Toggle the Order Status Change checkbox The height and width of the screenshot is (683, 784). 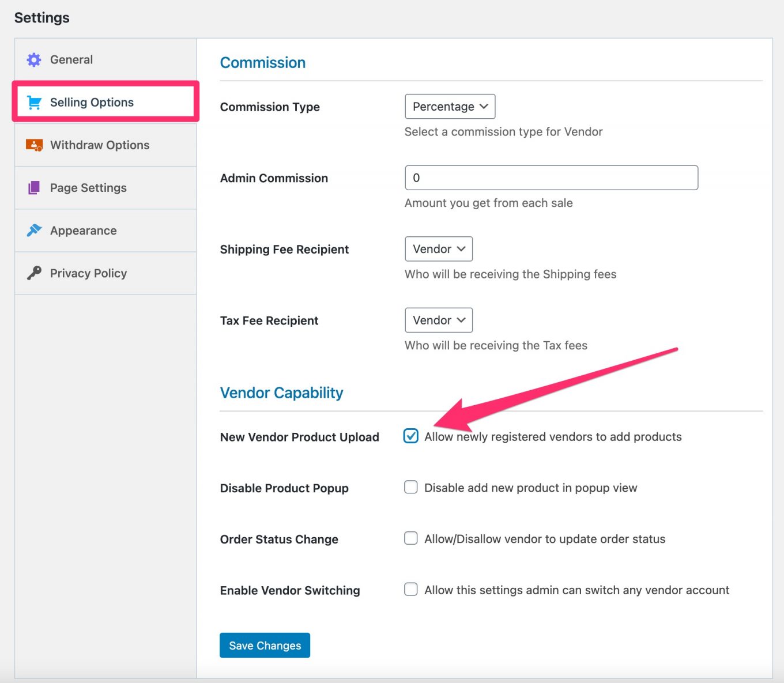[410, 538]
